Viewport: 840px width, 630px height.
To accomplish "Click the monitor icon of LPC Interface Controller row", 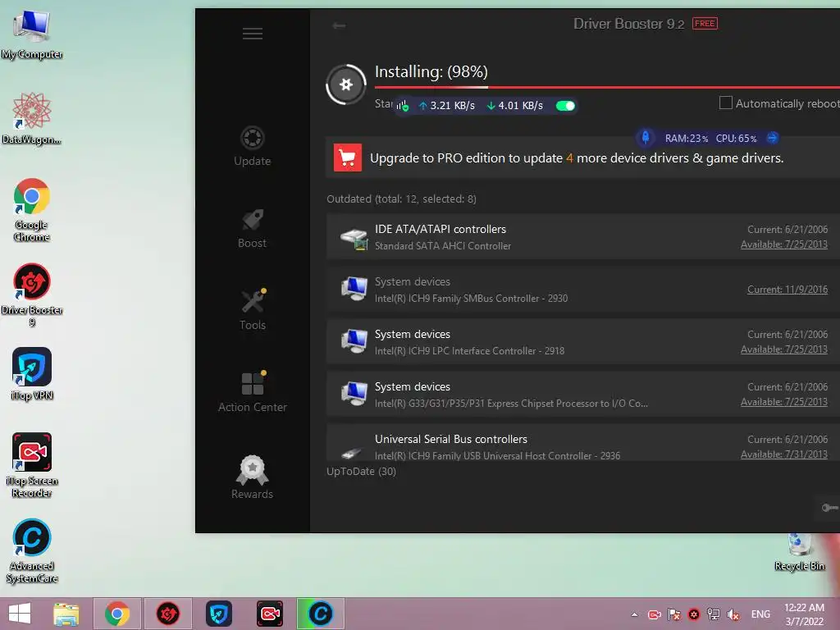I will click(x=354, y=341).
